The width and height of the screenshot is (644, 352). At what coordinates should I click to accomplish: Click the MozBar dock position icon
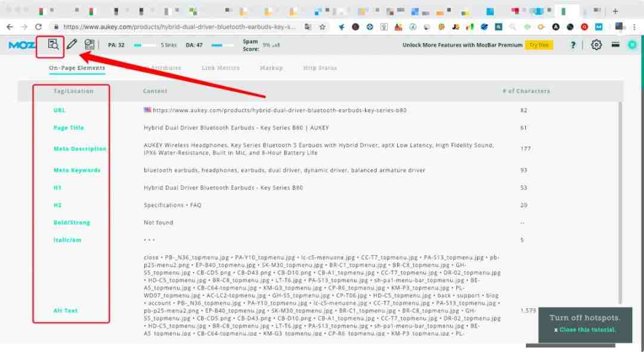point(615,44)
